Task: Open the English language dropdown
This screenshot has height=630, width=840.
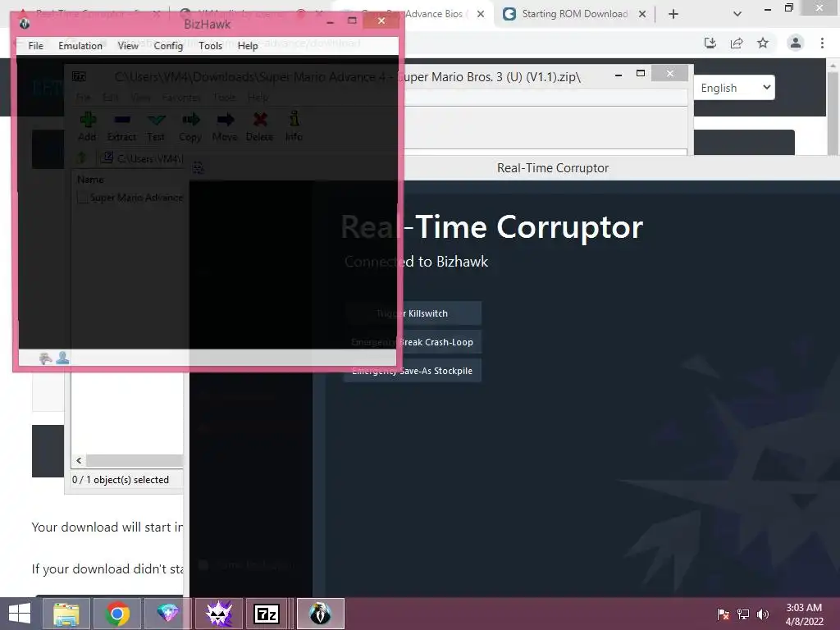Action: click(x=734, y=87)
